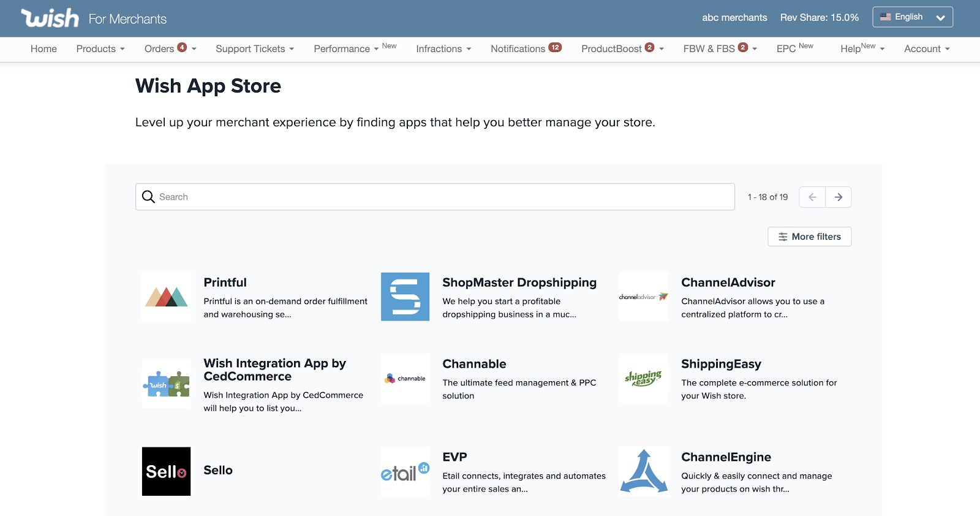Screen dimensions: 980x516
Task: Expand the Performance menu
Action: tap(346, 49)
